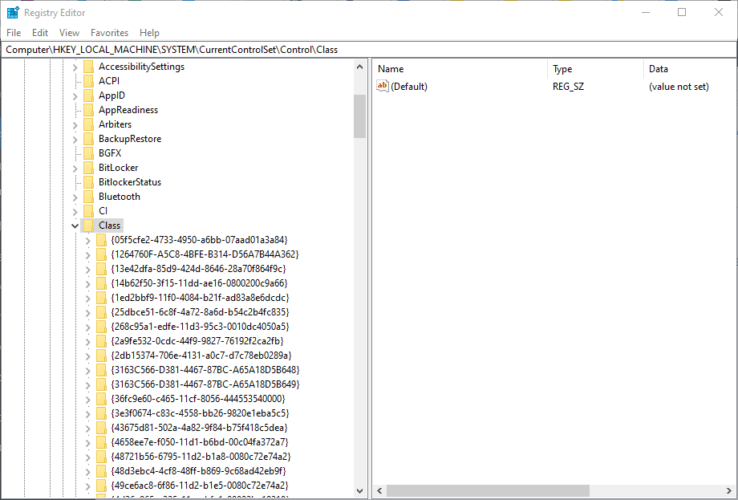Select the key named Bluetooth
This screenshot has height=500, width=738.
click(119, 197)
